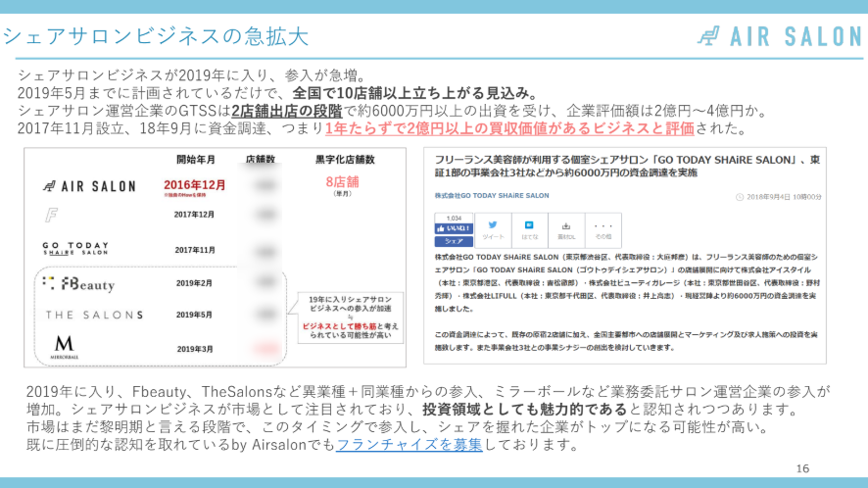
Task: Click the MIRRORBALL M logo
Action: click(64, 347)
